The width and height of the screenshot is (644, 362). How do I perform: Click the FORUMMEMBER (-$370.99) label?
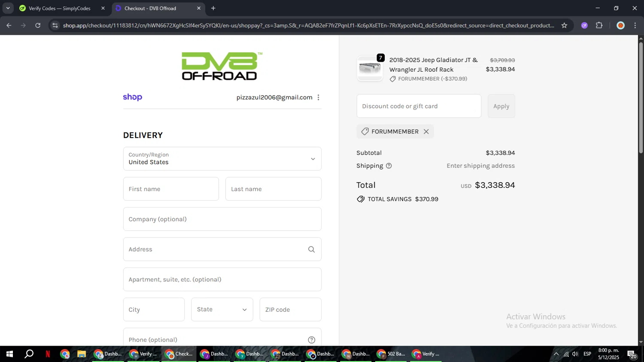pyautogui.click(x=432, y=79)
